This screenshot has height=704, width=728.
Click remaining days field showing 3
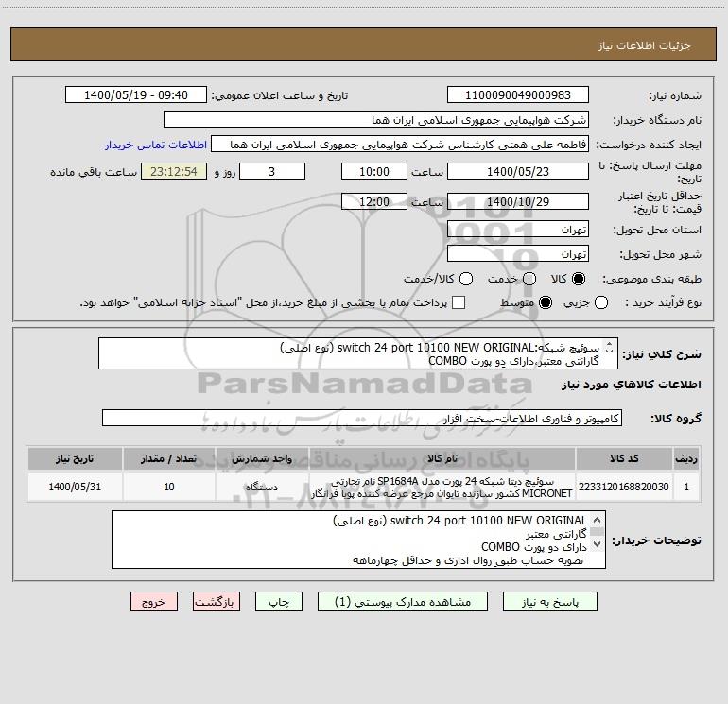tap(272, 171)
